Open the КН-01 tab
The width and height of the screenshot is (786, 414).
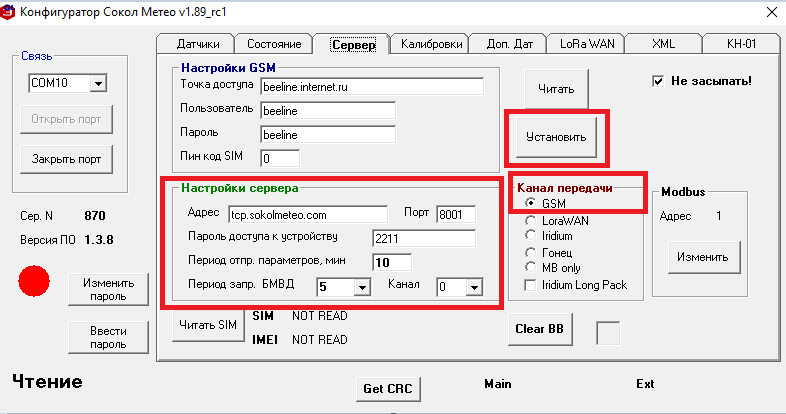point(741,44)
